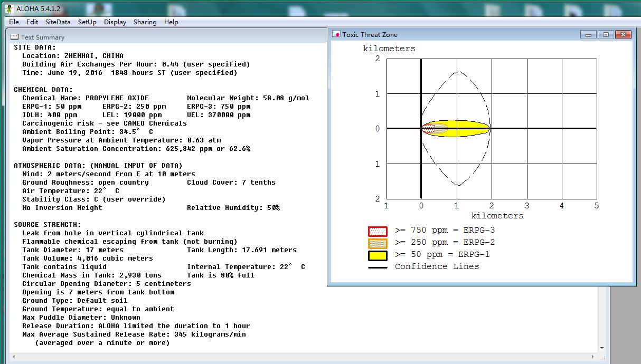
Task: Click 'Tank Diameter: 17 meters' text
Action: [x=73, y=250]
